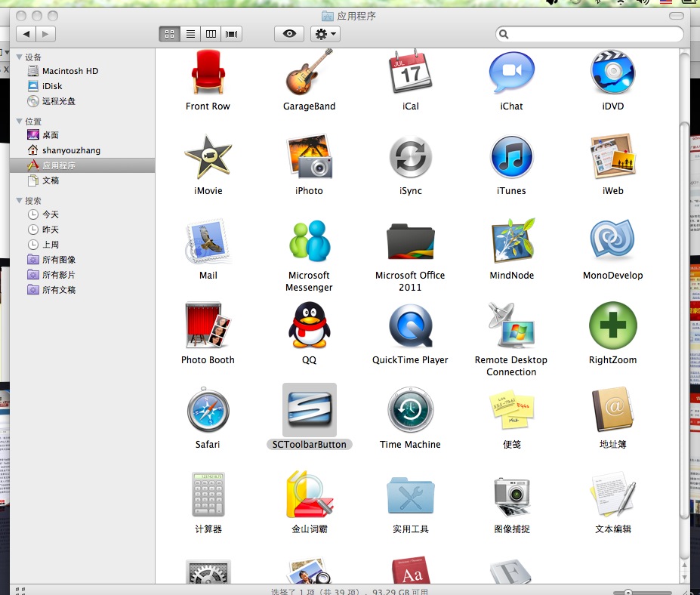Click the 金山词霸 dictionary icon
The height and width of the screenshot is (595, 700).
tap(310, 495)
